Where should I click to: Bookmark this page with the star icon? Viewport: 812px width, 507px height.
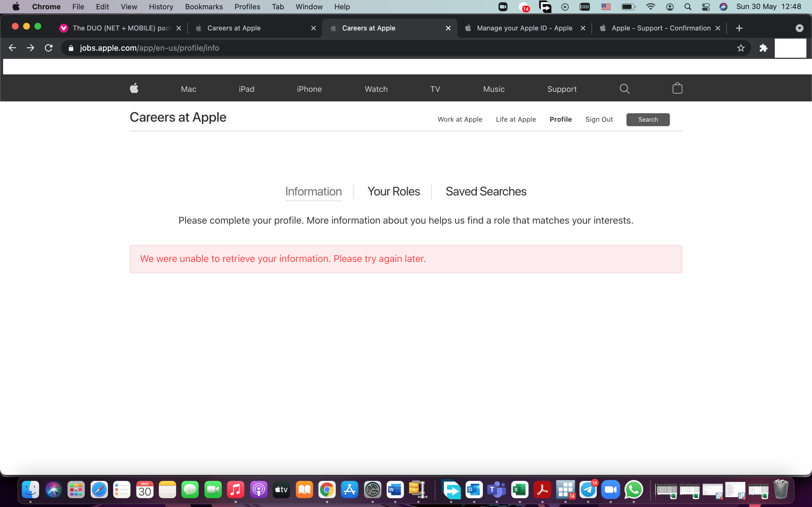(741, 48)
